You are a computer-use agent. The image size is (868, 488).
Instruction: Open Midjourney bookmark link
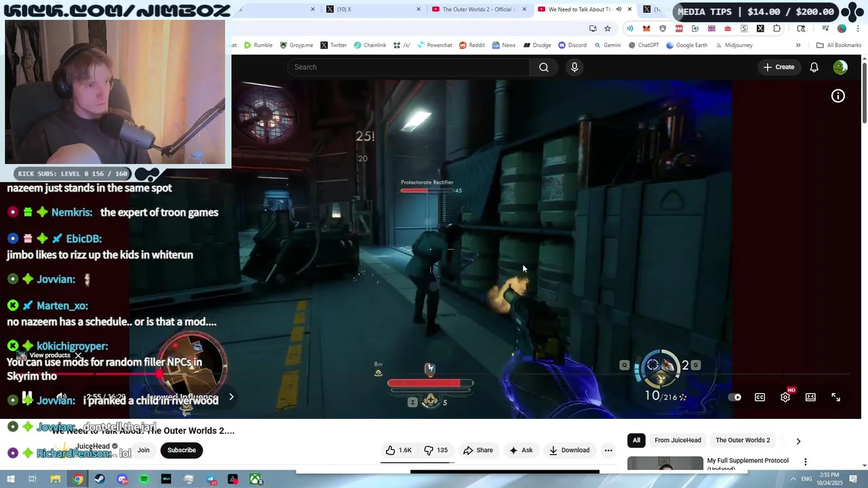point(733,45)
